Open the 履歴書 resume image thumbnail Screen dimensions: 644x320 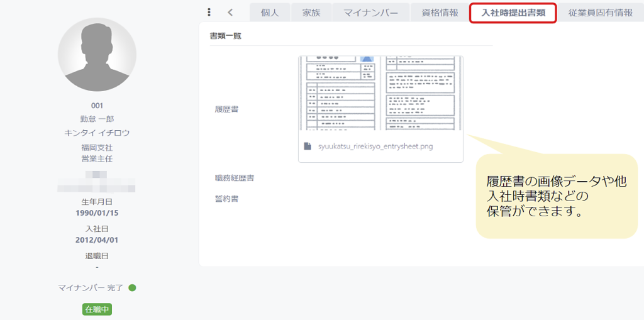point(380,93)
